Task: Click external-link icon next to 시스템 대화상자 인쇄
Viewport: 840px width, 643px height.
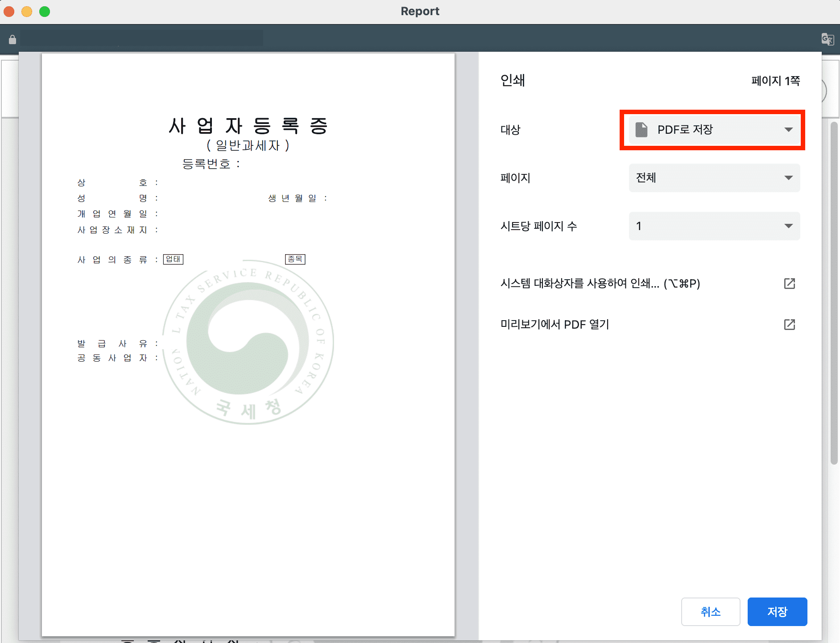Action: pos(790,284)
